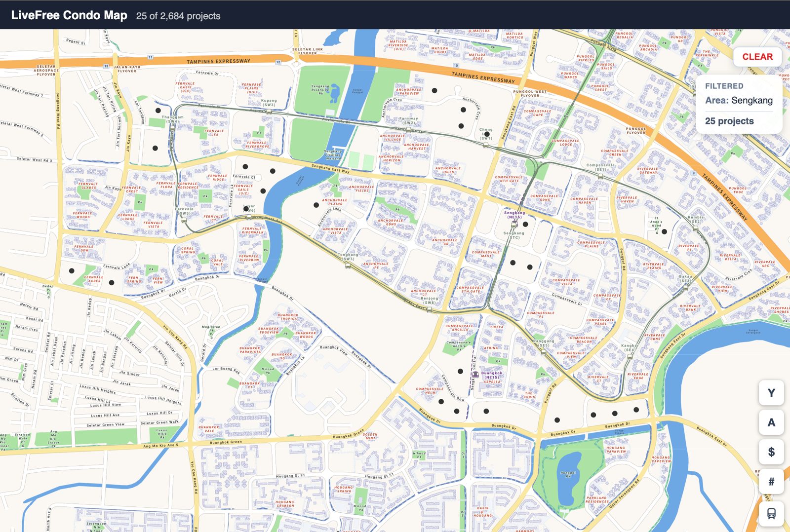Click the Punggol Pk label in the park
Viewport: 790px width, 532px height.
(568, 474)
